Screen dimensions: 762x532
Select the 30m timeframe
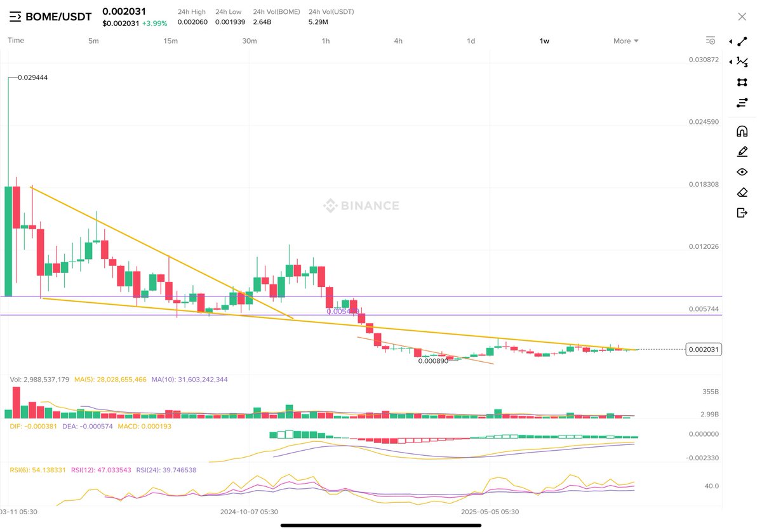point(250,41)
